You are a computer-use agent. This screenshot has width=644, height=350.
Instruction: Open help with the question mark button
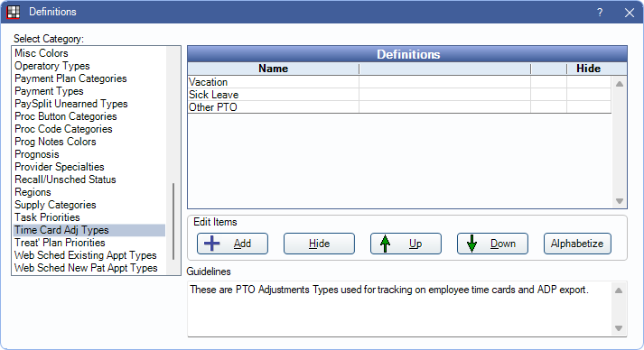pyautogui.click(x=600, y=13)
